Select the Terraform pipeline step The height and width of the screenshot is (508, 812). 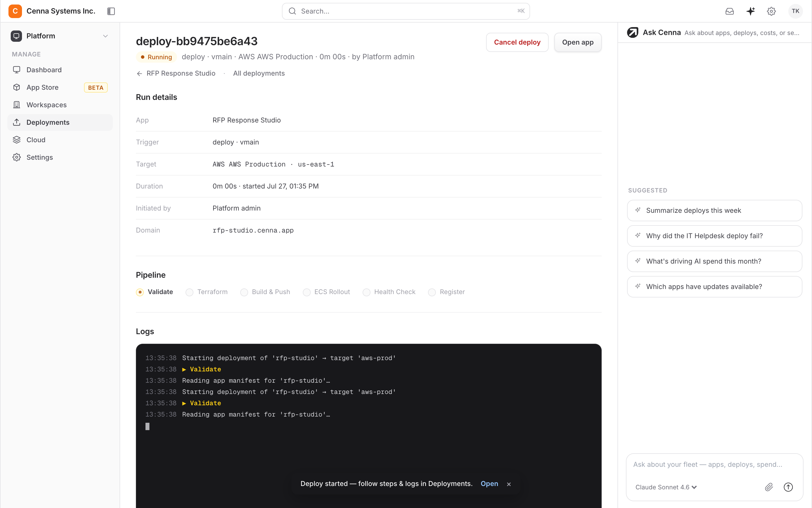tap(206, 292)
